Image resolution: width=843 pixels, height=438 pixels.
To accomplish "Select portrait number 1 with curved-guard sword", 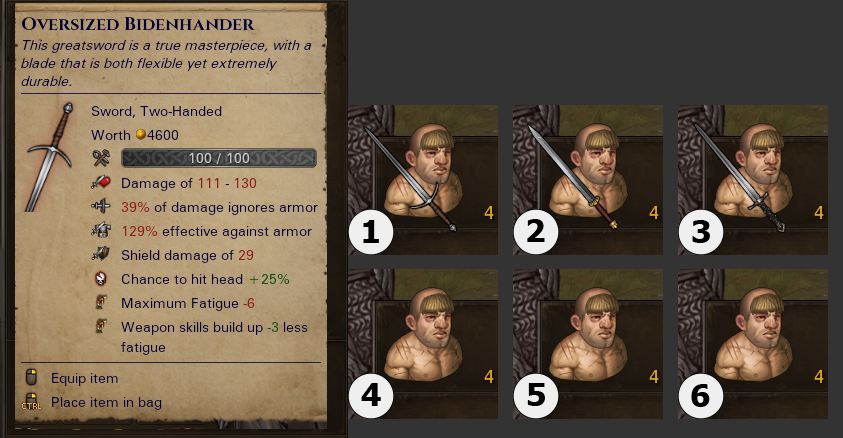I will tap(423, 179).
